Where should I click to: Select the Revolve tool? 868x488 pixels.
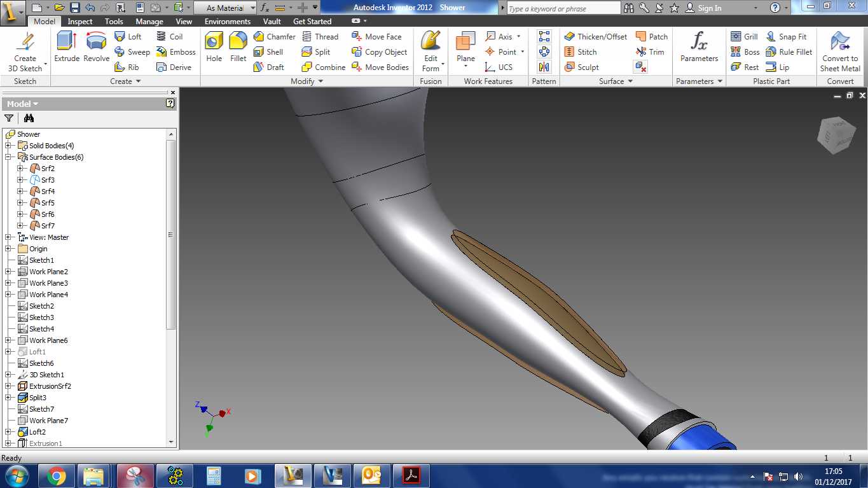coord(96,47)
